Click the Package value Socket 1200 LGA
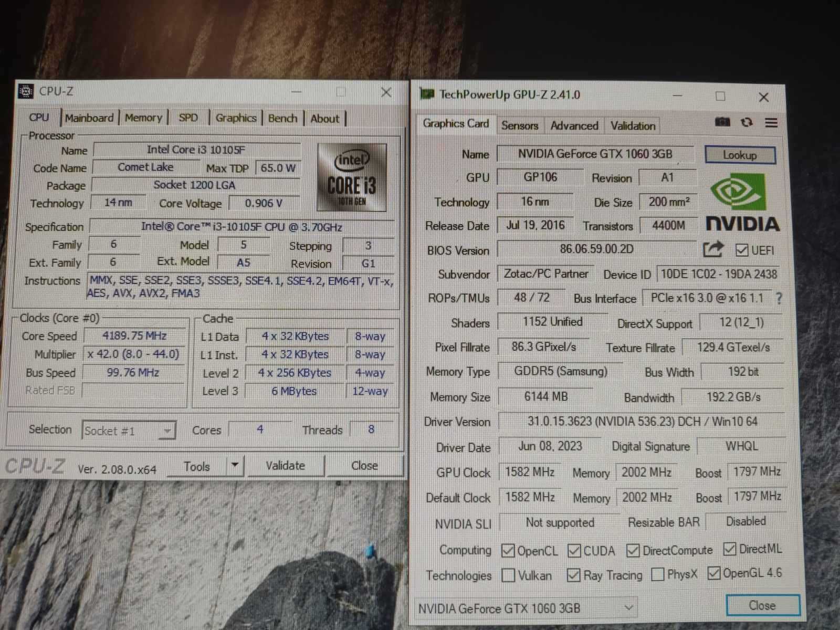This screenshot has width=840, height=630. pos(195,185)
